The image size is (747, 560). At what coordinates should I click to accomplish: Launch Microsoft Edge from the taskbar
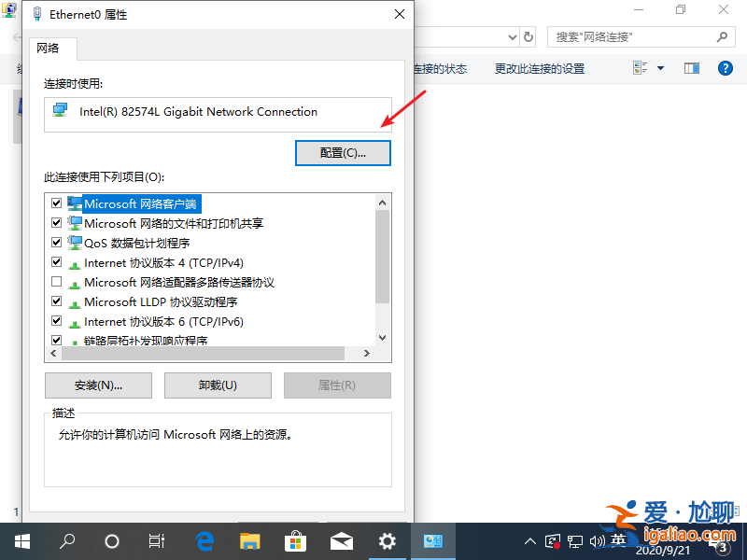coord(204,541)
